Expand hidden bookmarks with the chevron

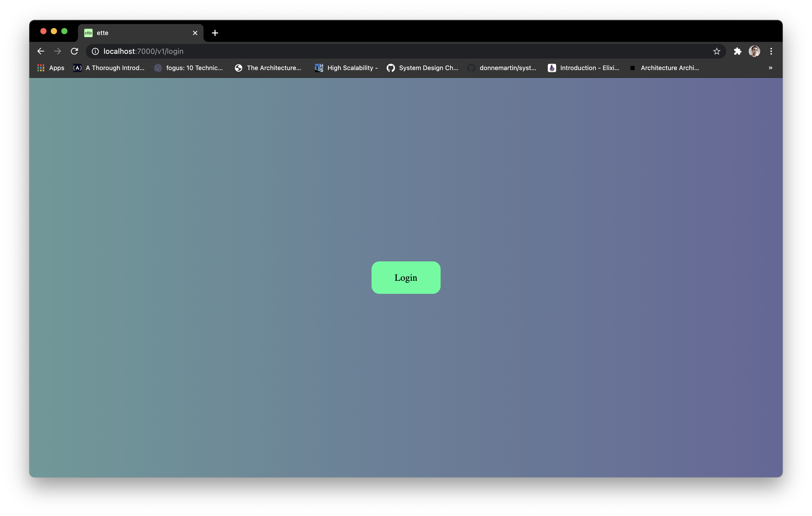(x=770, y=68)
